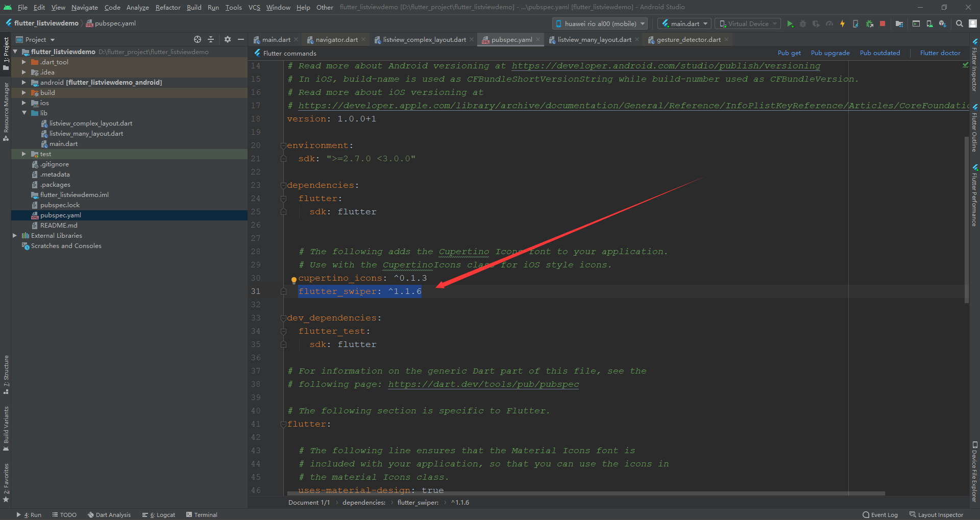
Task: Click the Pub upgrade link
Action: (830, 53)
